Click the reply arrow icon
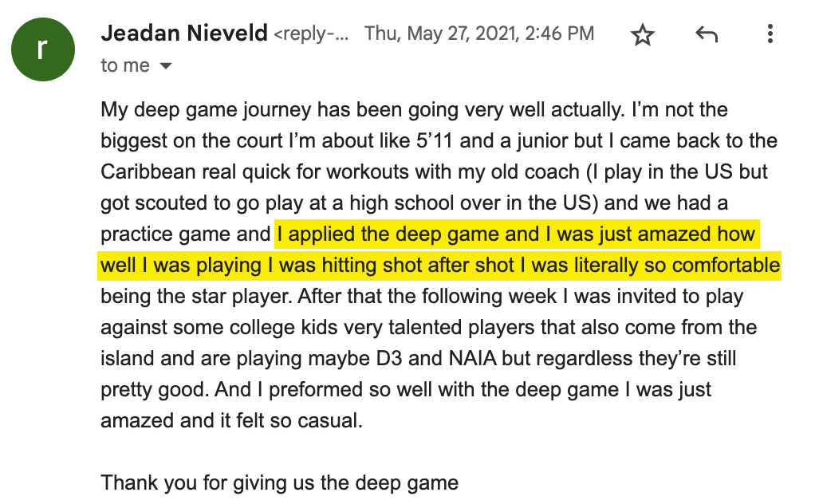The height and width of the screenshot is (504, 815). point(707,34)
